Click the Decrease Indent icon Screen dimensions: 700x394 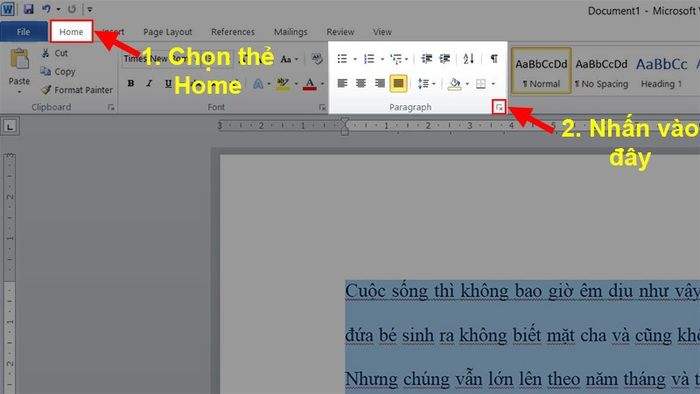[426, 59]
